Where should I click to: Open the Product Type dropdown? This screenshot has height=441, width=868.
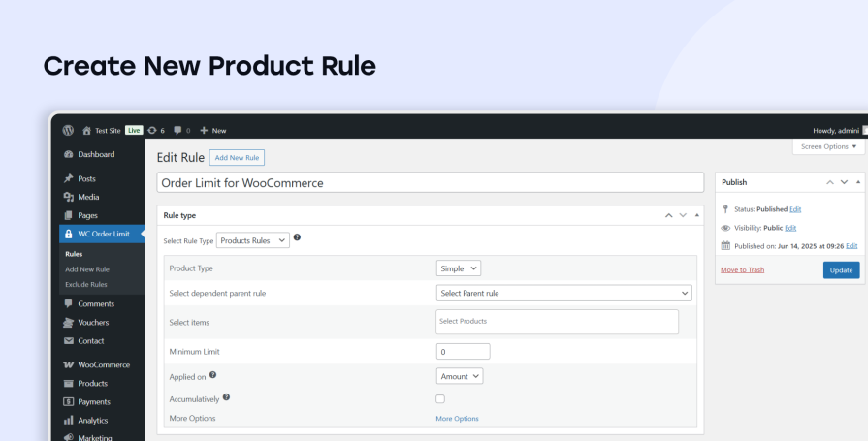[459, 268]
